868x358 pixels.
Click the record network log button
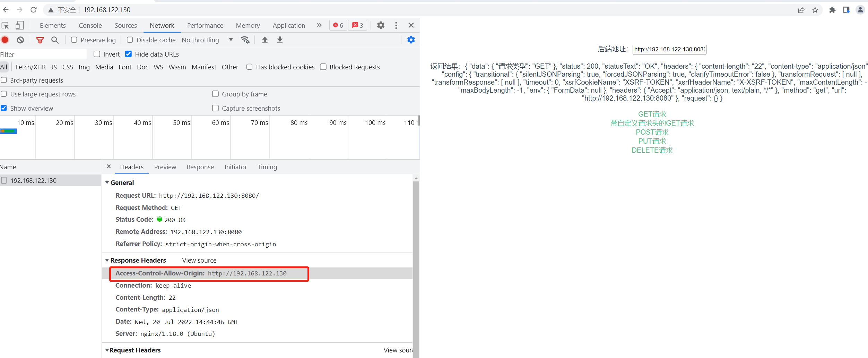tap(5, 40)
